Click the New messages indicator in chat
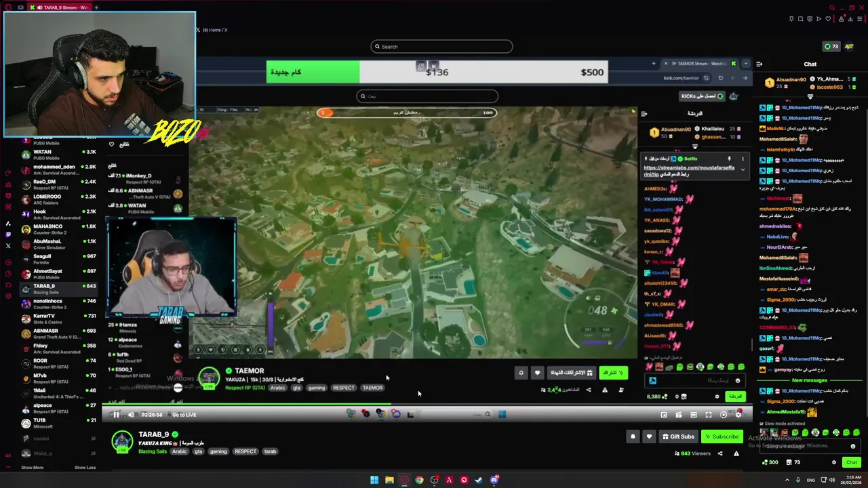Image resolution: width=868 pixels, height=488 pixels. tap(810, 380)
